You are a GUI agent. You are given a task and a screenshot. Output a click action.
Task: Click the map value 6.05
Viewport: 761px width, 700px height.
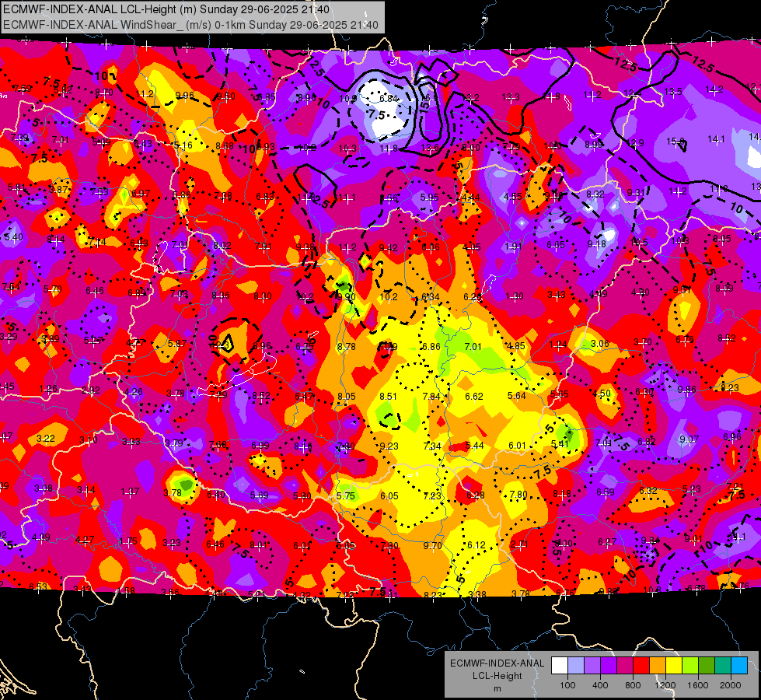(x=389, y=496)
